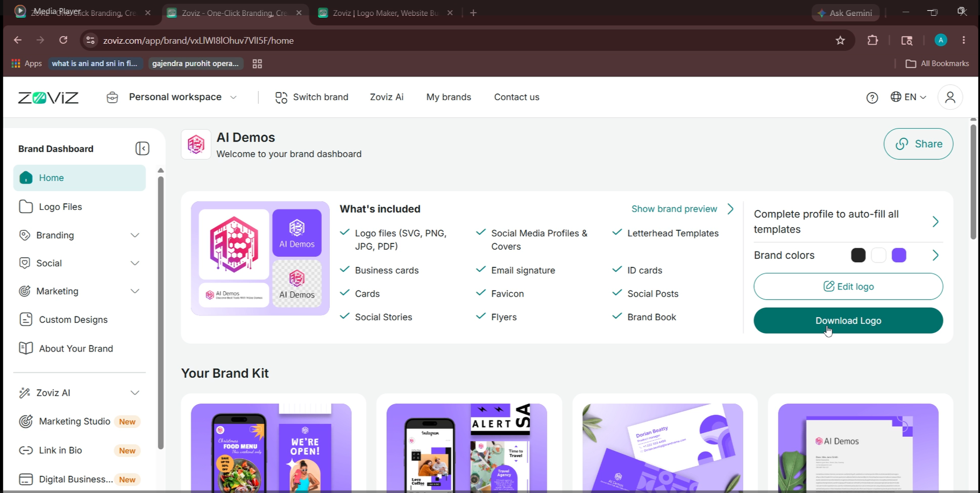Click the page vertical scrollbar

click(x=973, y=182)
